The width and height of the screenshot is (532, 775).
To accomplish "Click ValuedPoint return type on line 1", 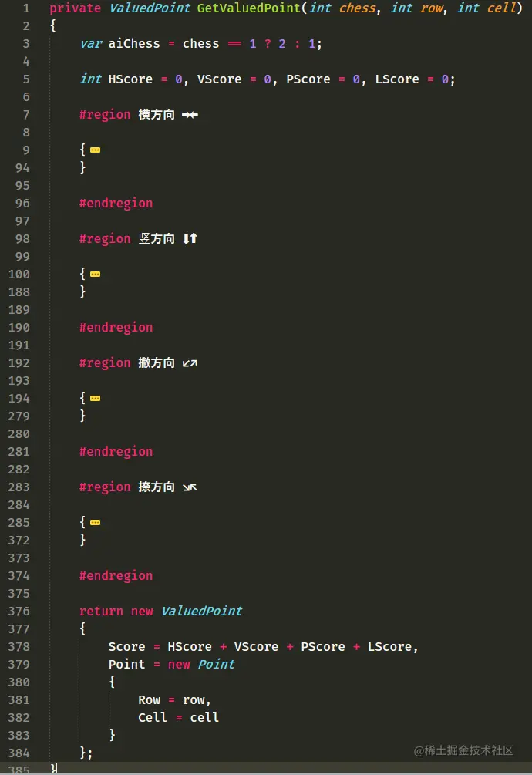I will click(150, 8).
